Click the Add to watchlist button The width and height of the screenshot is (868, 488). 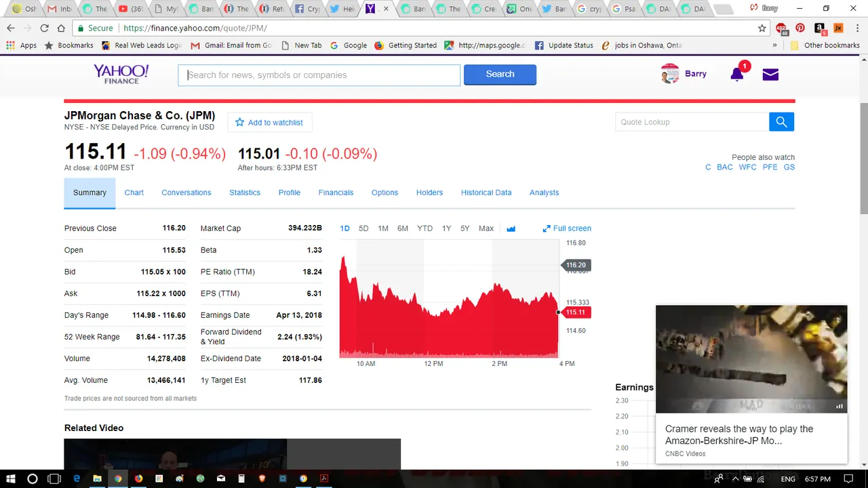(269, 123)
